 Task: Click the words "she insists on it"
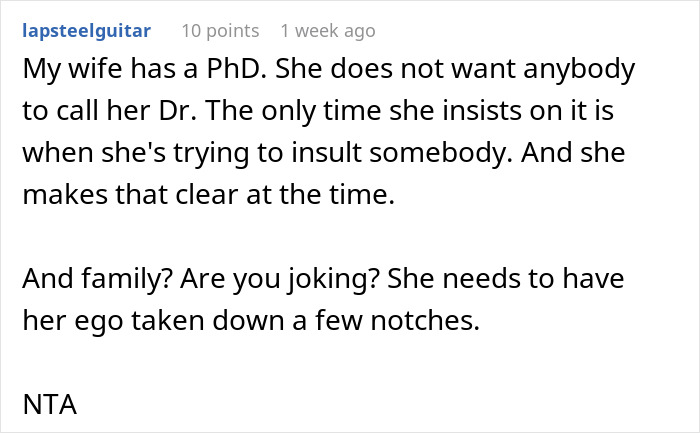pos(488,110)
